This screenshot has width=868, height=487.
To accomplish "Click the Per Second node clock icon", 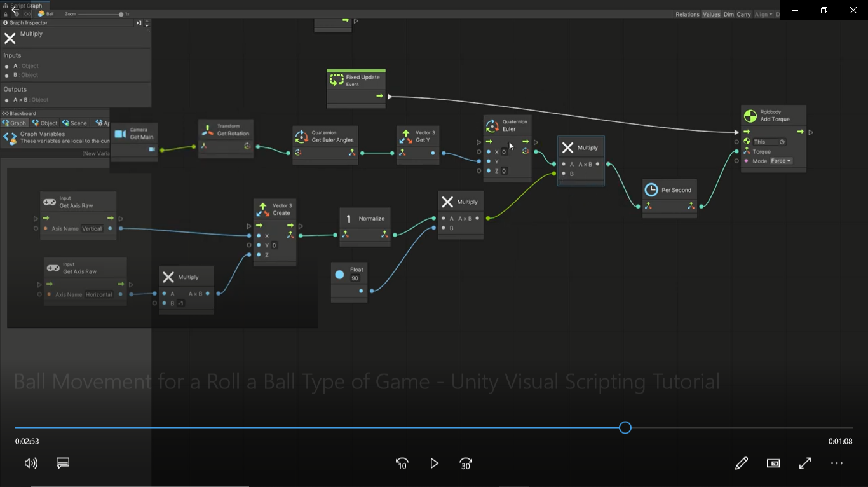I will pos(651,189).
